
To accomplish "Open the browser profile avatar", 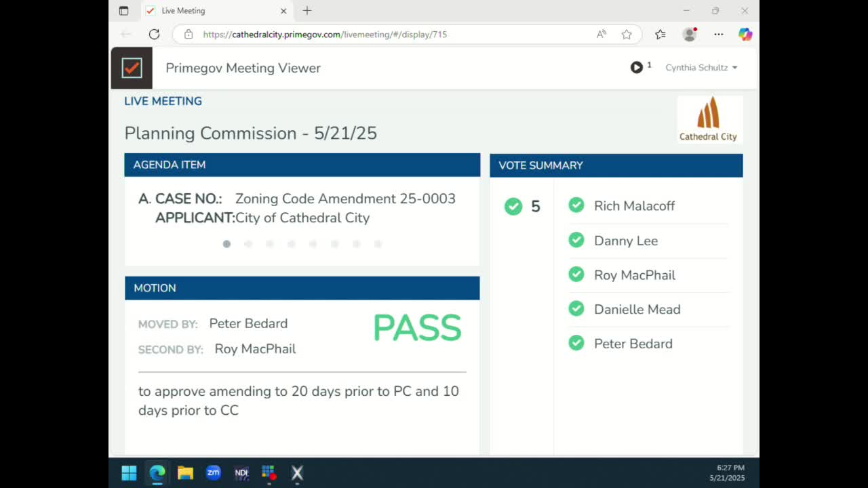I will pyautogui.click(x=690, y=34).
